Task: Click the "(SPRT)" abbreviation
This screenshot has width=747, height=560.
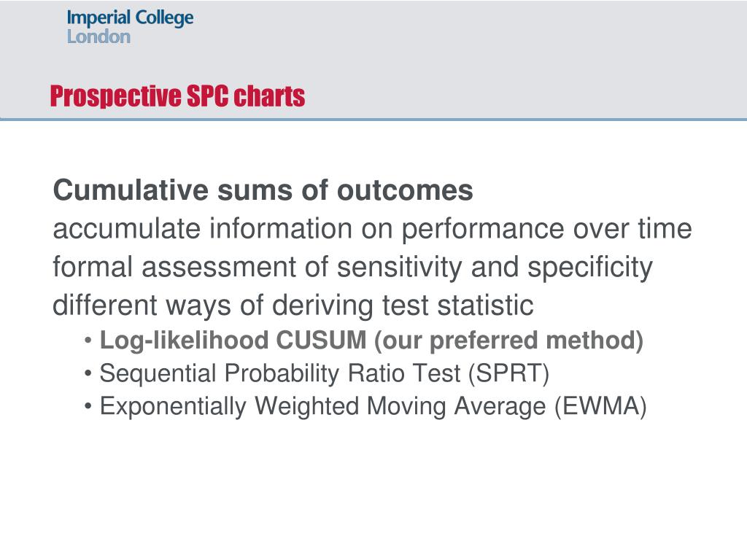Action: 508,374
